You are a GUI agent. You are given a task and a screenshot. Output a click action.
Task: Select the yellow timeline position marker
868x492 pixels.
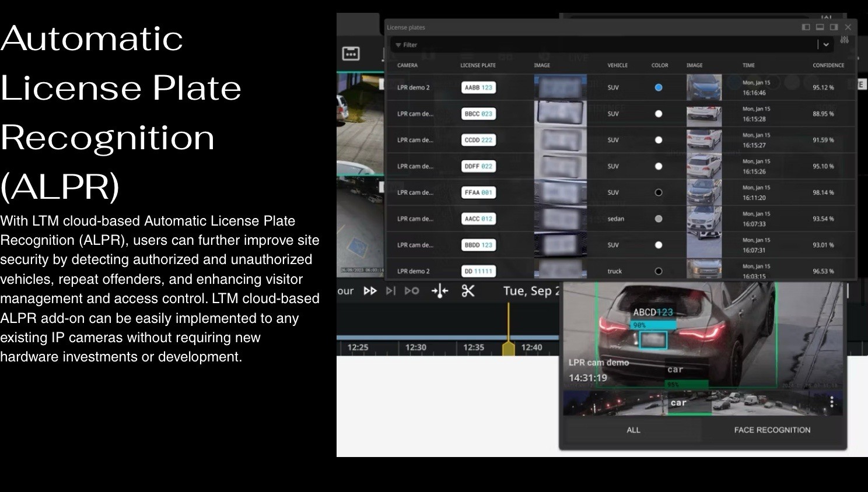(509, 348)
